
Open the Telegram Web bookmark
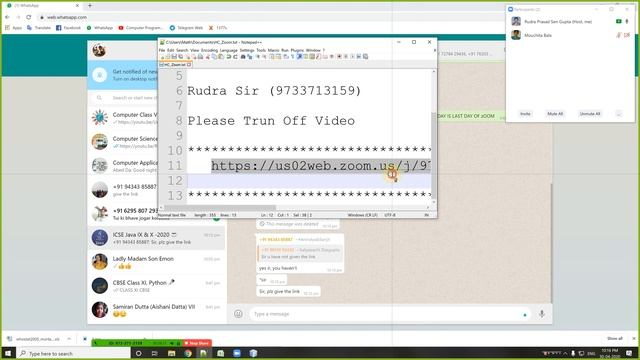[186, 28]
